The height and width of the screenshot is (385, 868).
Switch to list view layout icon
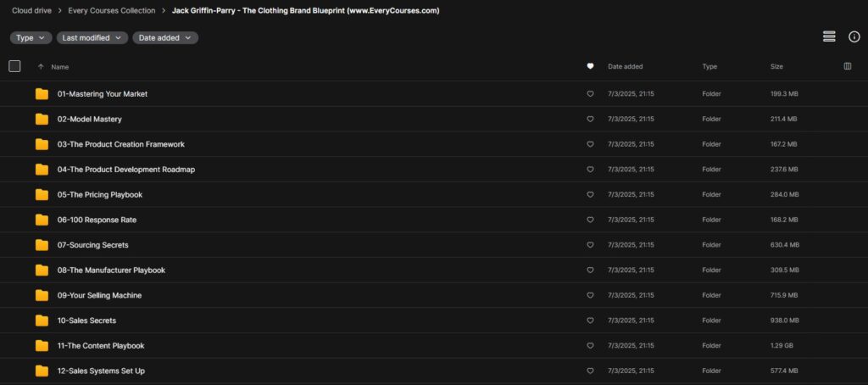(829, 37)
